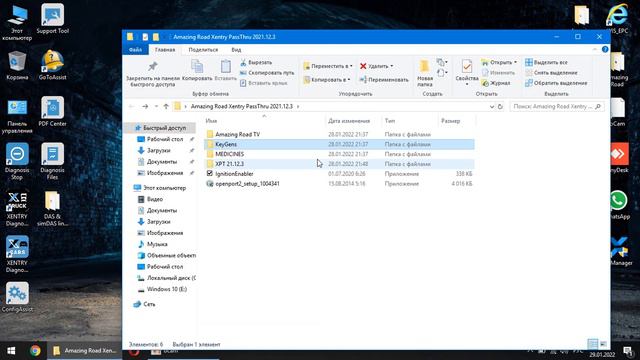Click the Изменить edit button

click(498, 73)
